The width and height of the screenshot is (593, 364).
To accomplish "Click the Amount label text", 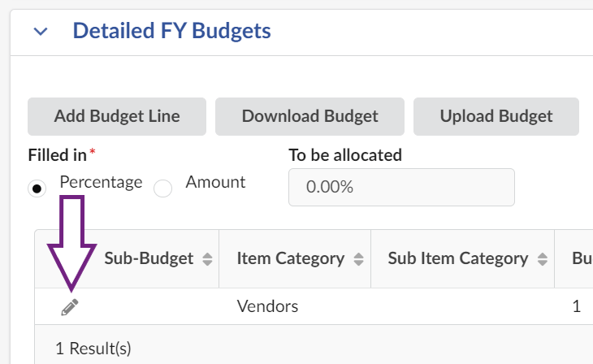I will tap(215, 182).
